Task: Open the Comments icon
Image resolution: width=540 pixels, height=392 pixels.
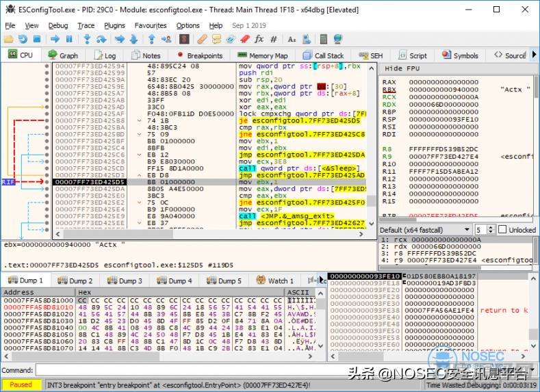Action: click(216, 39)
